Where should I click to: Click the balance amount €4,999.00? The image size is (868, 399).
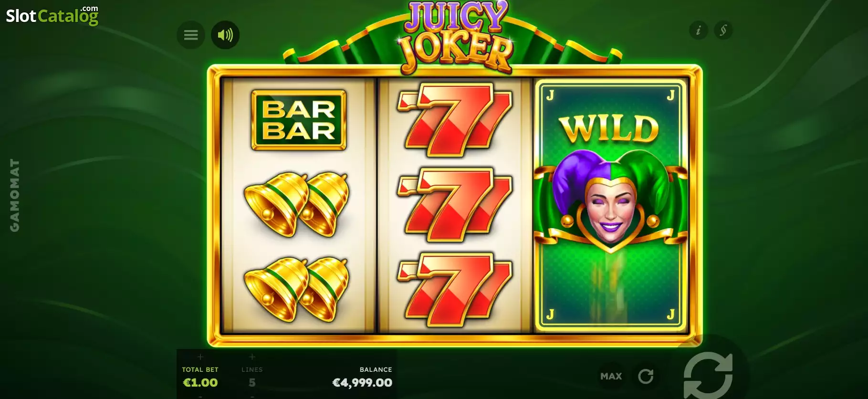(x=362, y=383)
